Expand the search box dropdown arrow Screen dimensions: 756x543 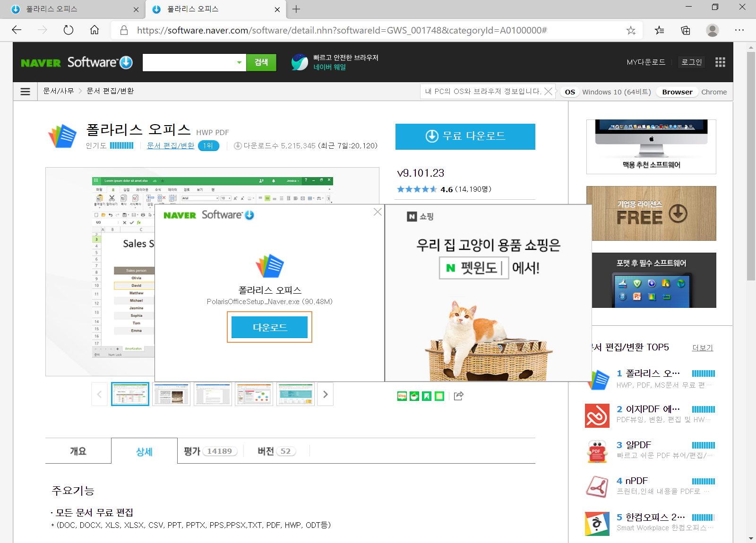pyautogui.click(x=239, y=62)
